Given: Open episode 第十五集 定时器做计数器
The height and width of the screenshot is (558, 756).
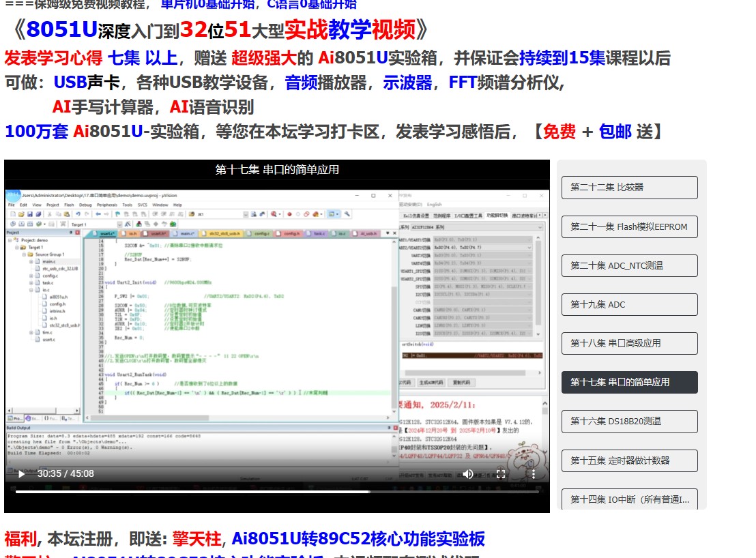Looking at the screenshot, I should (629, 460).
